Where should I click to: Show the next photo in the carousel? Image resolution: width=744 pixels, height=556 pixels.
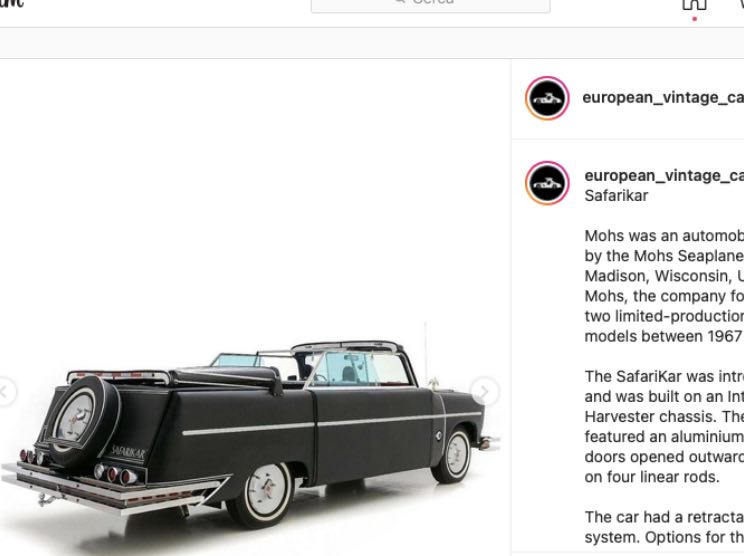[x=484, y=391]
